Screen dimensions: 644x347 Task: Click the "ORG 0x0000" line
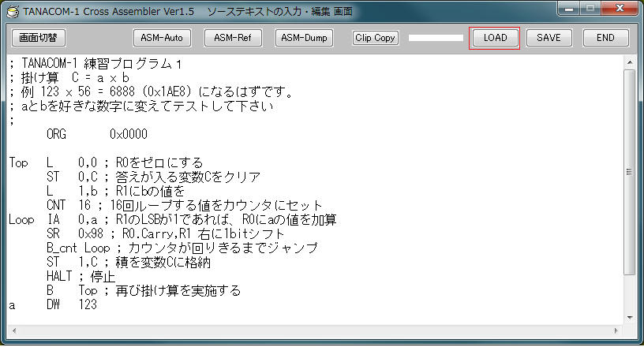tap(97, 134)
